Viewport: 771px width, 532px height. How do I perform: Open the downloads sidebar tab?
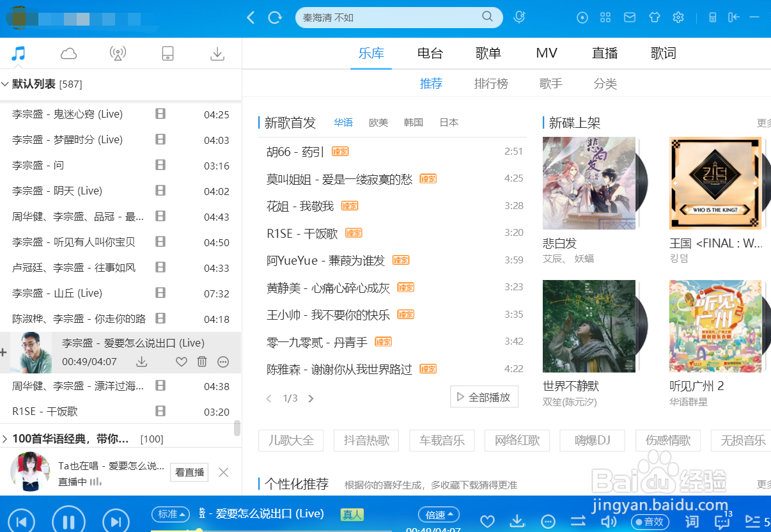coord(217,54)
